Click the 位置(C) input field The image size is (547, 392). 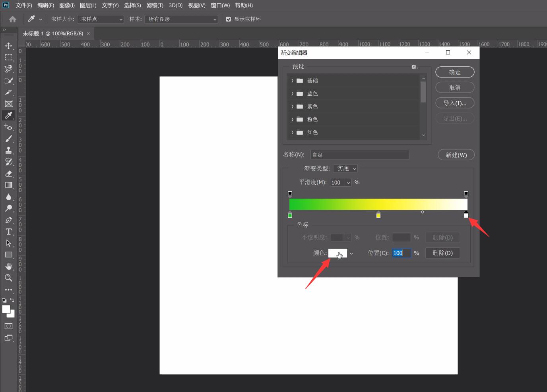click(x=402, y=253)
